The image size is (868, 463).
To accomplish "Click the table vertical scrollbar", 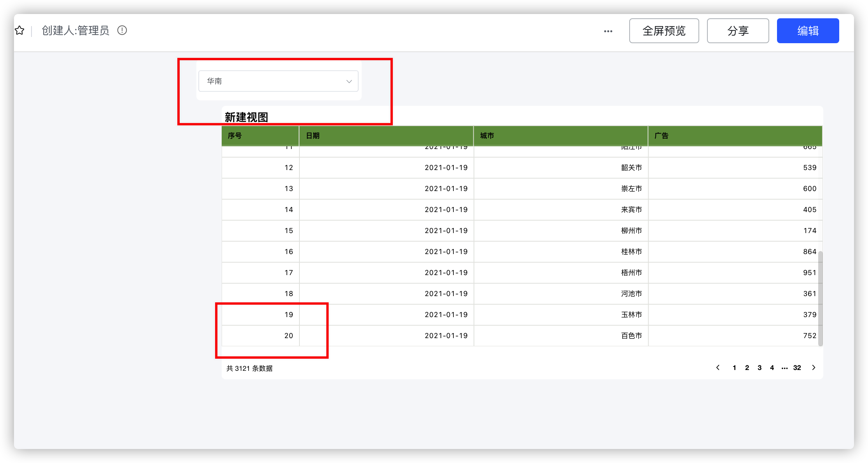I will click(820, 298).
